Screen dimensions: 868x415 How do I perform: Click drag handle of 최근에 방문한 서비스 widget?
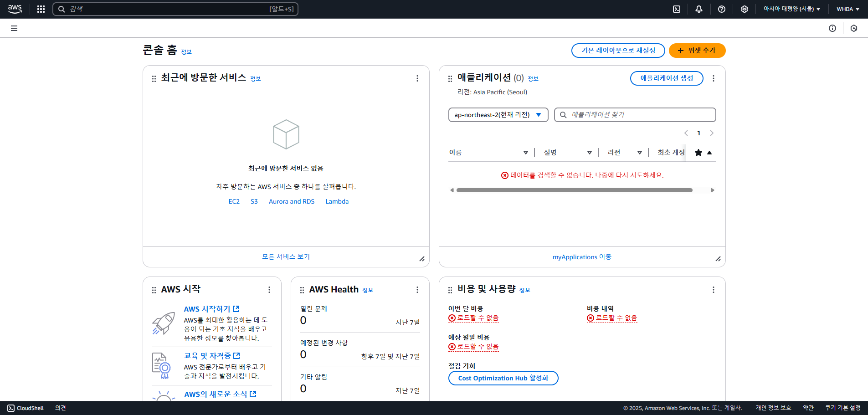tap(154, 79)
